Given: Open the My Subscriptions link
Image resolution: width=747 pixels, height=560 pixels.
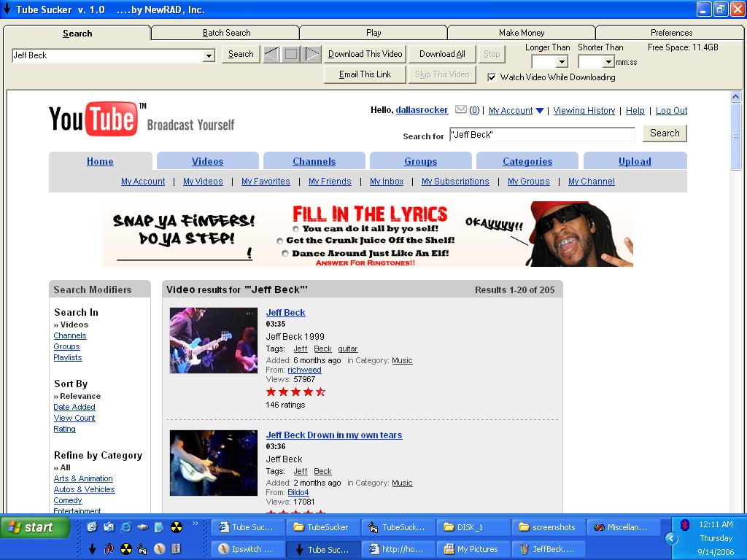Looking at the screenshot, I should point(455,182).
